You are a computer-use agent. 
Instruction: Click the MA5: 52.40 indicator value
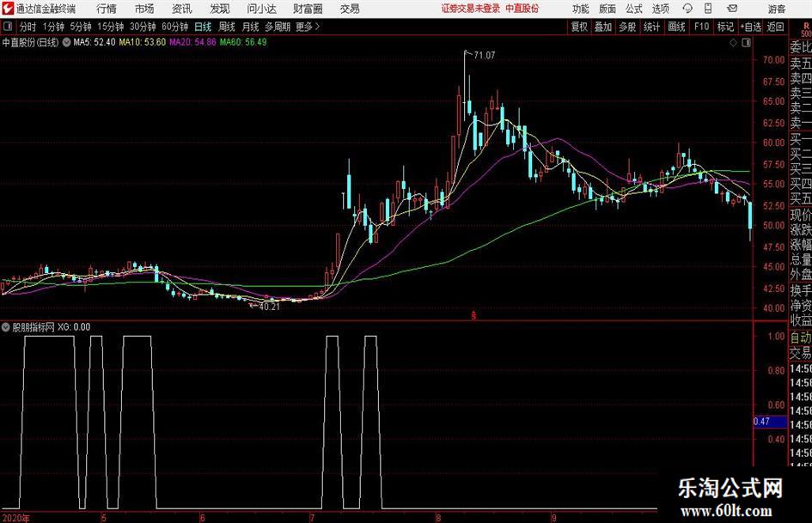point(95,42)
